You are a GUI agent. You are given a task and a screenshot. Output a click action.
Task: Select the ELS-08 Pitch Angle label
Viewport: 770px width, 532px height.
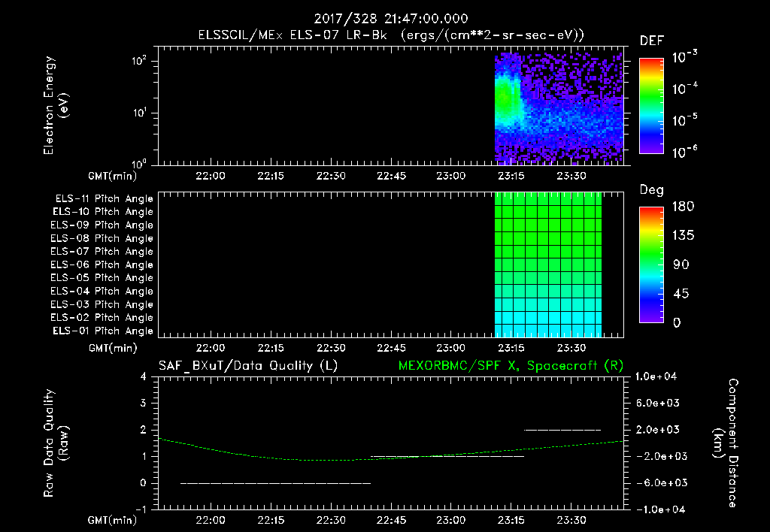click(x=102, y=238)
